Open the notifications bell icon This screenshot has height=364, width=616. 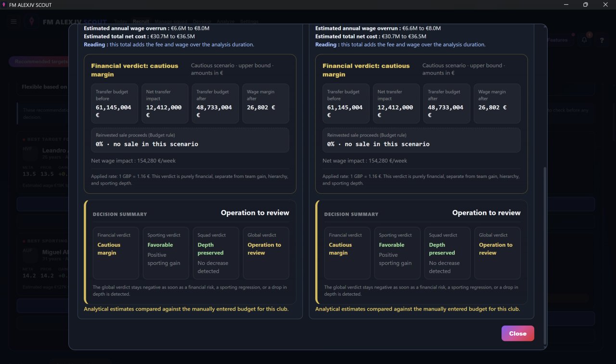click(584, 40)
